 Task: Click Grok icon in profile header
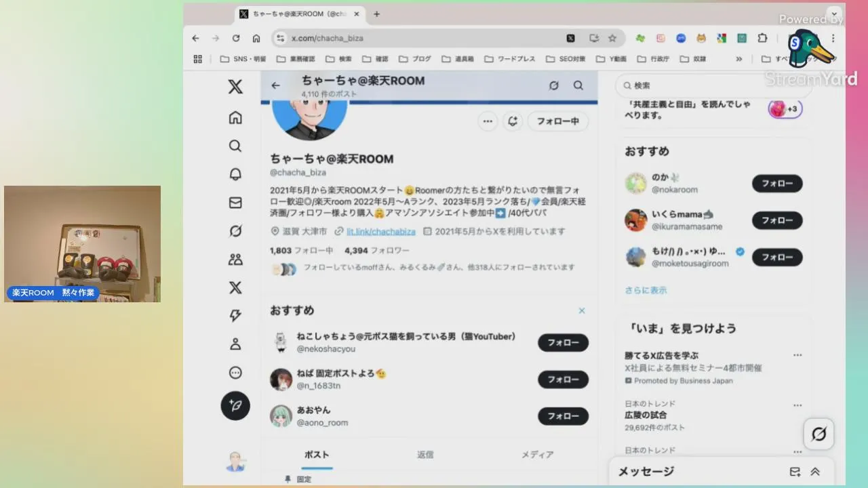[554, 85]
